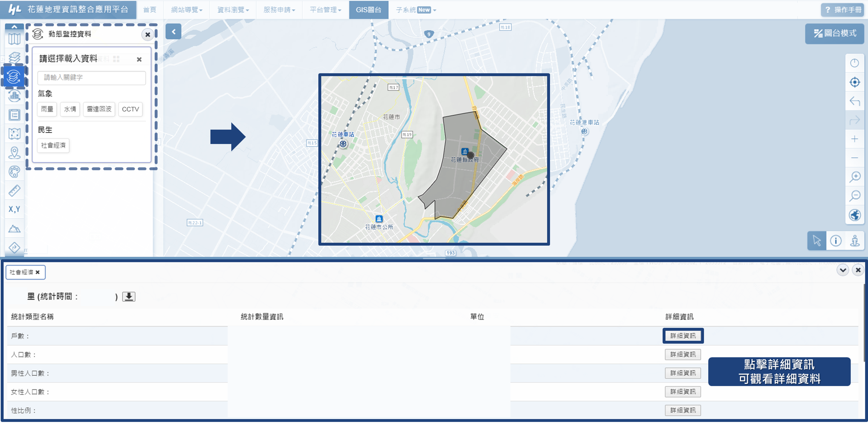Select the info identify tool
The image size is (868, 423).
[836, 241]
